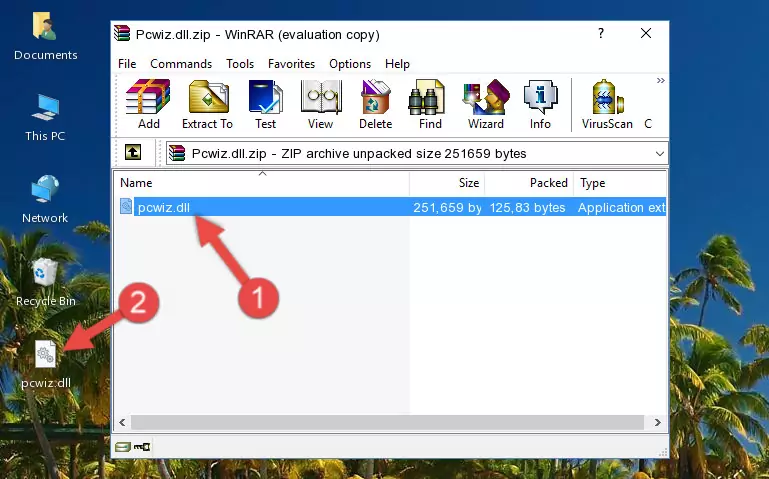Screen dimensions: 769x479
Task: Sort by Name column header
Action: 262,183
